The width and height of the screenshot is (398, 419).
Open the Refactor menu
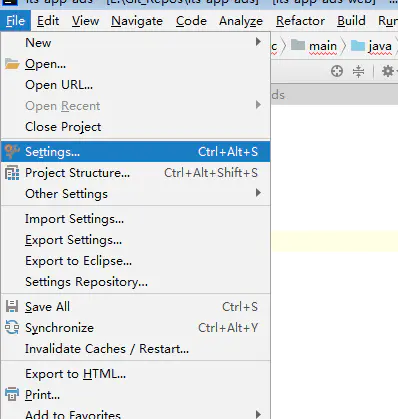point(300,21)
